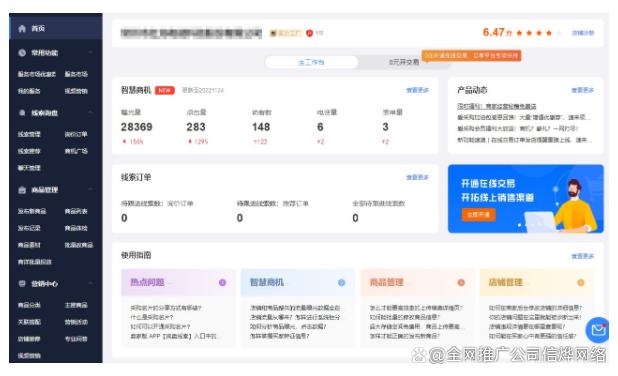Collapse the 商品管理 sidebar section
This screenshot has height=376, width=618.
(x=90, y=190)
